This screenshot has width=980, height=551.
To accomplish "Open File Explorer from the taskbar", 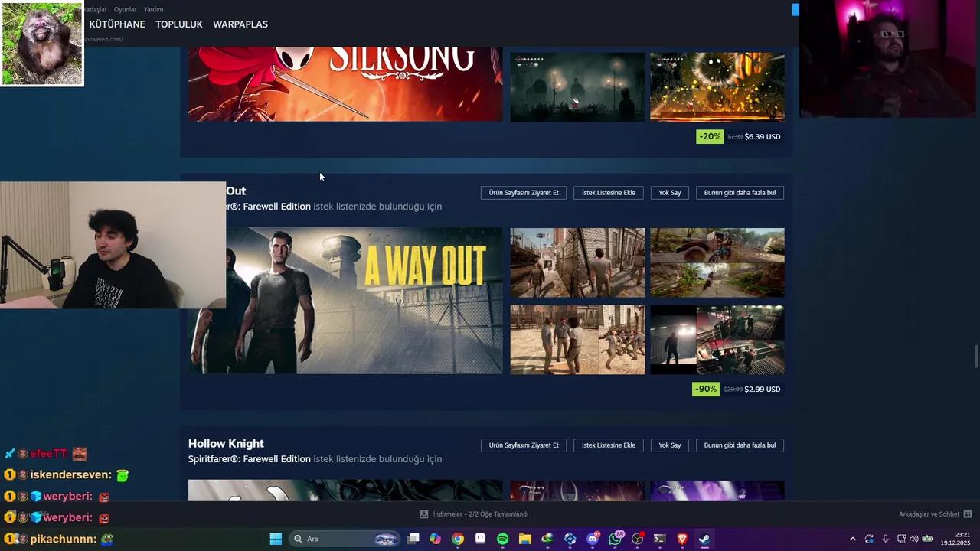I will tap(525, 539).
